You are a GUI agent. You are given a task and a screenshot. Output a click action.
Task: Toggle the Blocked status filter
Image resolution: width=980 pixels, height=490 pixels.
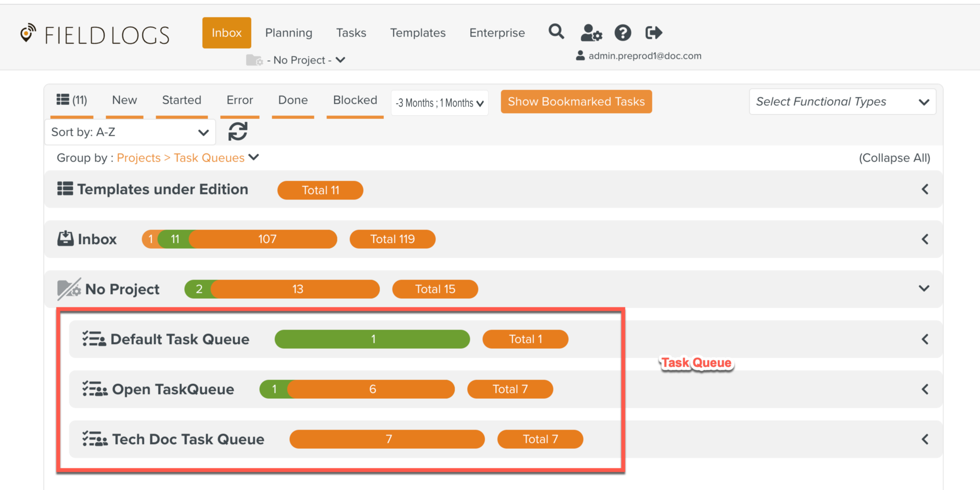point(355,100)
